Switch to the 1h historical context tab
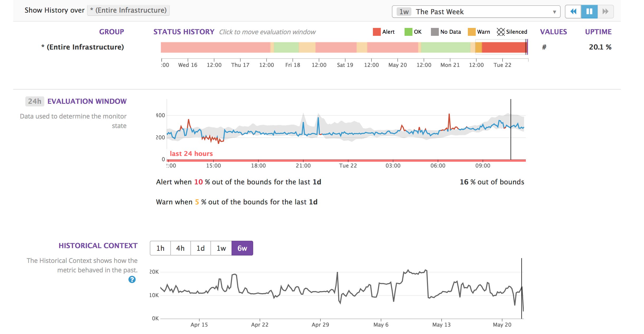 160,248
